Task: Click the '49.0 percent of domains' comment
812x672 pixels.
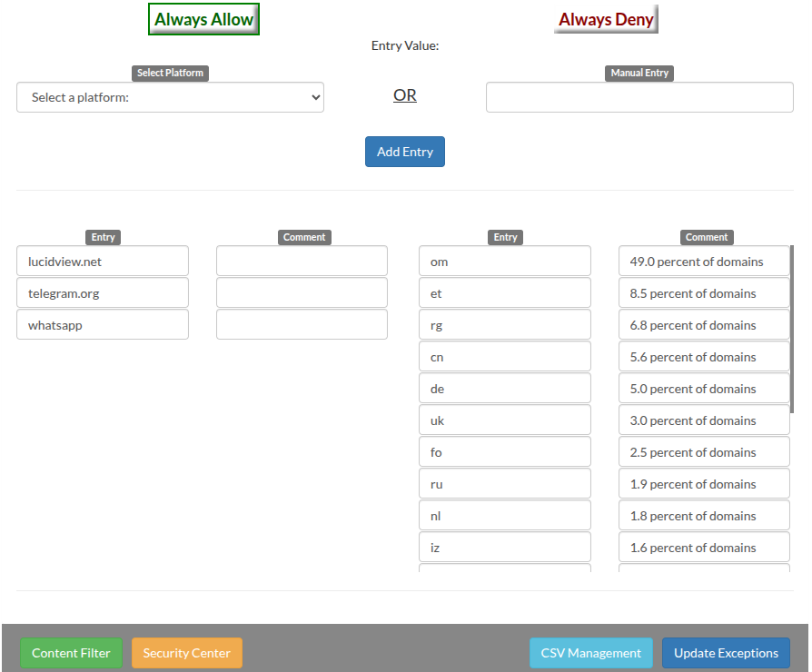Action: 704,262
